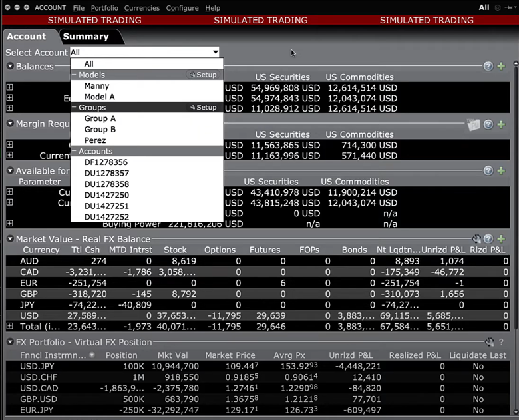Image resolution: width=519 pixels, height=420 pixels.
Task: Open the Portfolio menu
Action: click(104, 8)
